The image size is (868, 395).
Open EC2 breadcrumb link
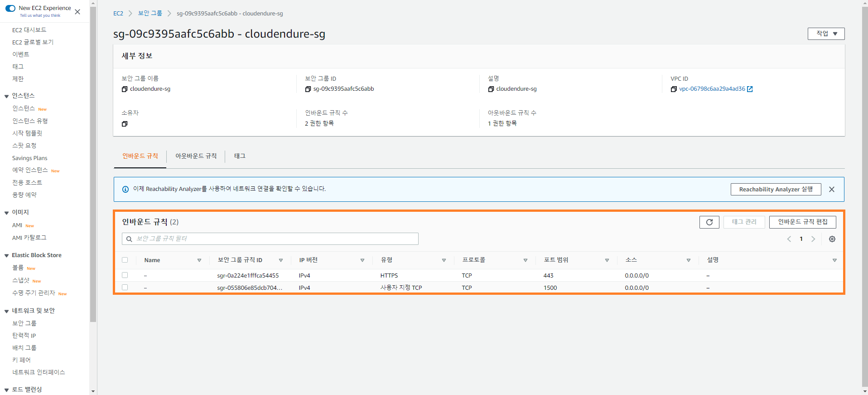[x=118, y=14]
